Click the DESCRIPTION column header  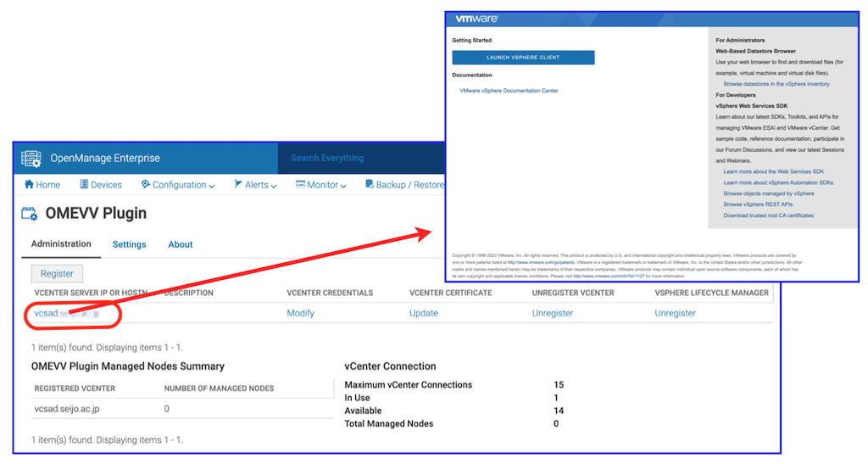pos(189,293)
